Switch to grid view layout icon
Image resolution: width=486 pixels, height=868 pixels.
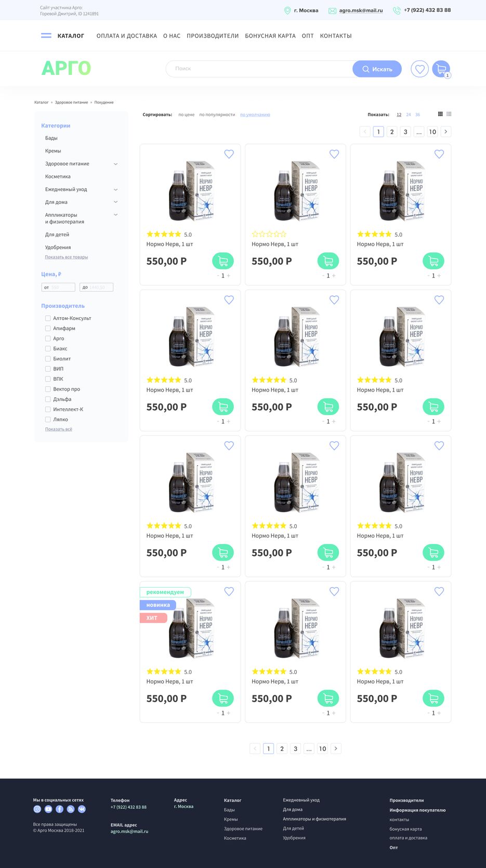(440, 114)
